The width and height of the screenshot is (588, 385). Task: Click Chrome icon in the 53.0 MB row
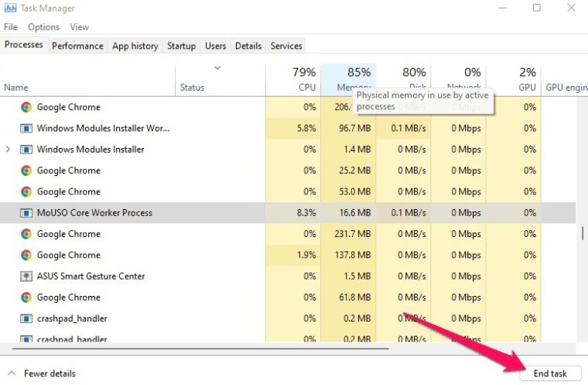point(26,191)
